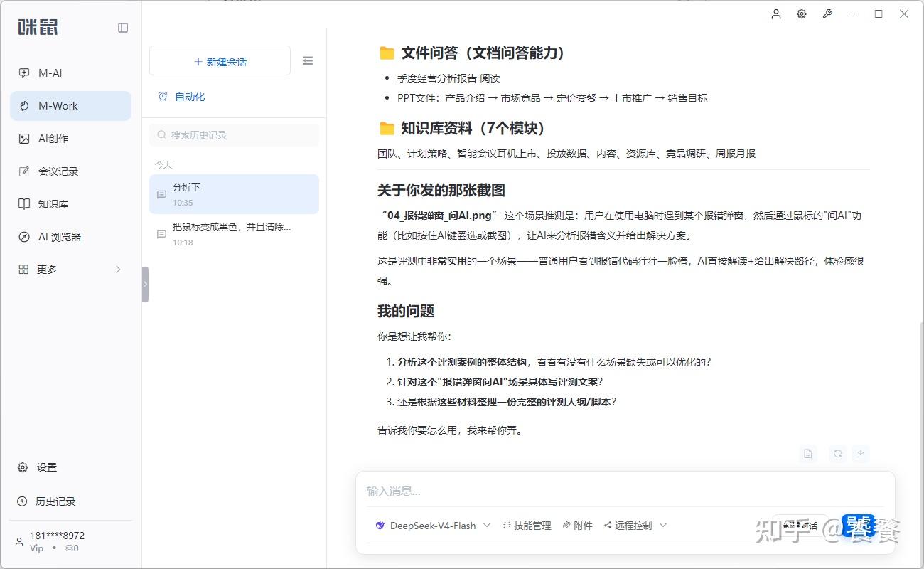Click the alarm clock icon next to 自动化

[x=163, y=97]
